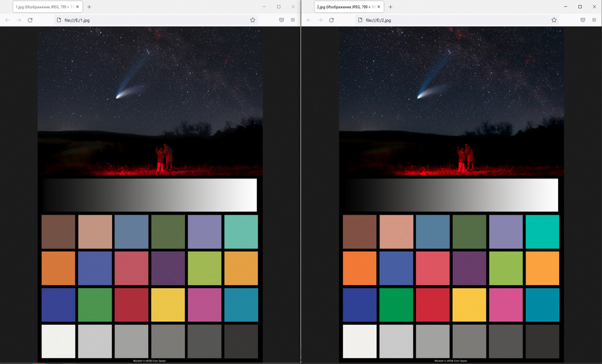Go back in the 2.jpg window

(309, 20)
